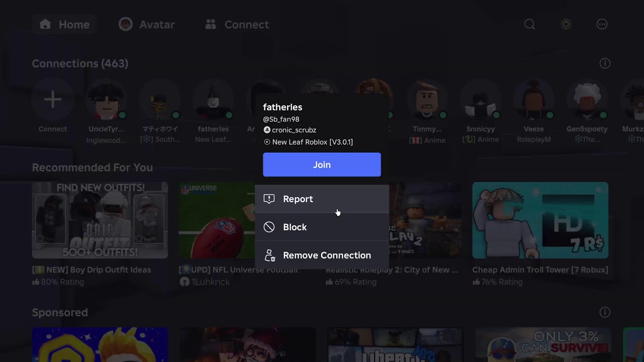Open the more options ellipsis icon
644x362 pixels.
tap(602, 24)
